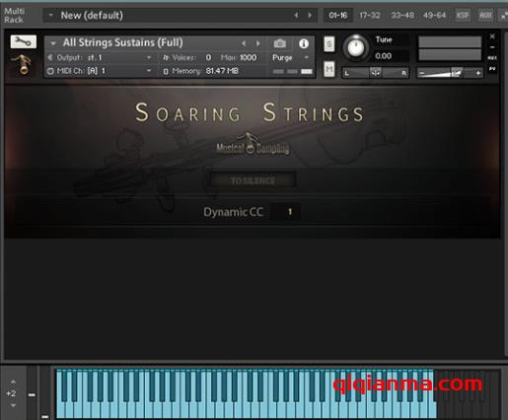The height and width of the screenshot is (420, 508).
Task: Click the MIDI channel circle icon
Action: (50, 71)
